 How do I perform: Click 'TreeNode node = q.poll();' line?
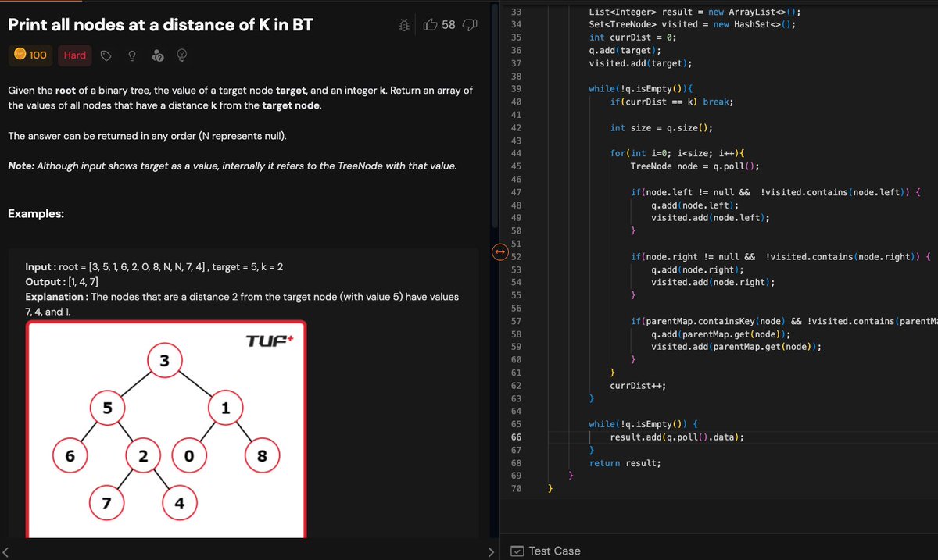695,166
